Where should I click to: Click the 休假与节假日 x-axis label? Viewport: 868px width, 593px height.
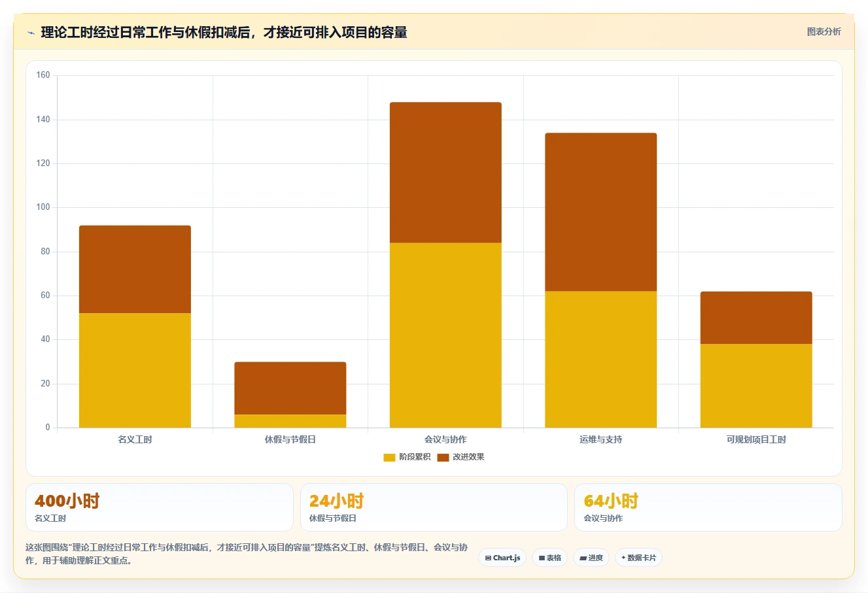point(290,439)
